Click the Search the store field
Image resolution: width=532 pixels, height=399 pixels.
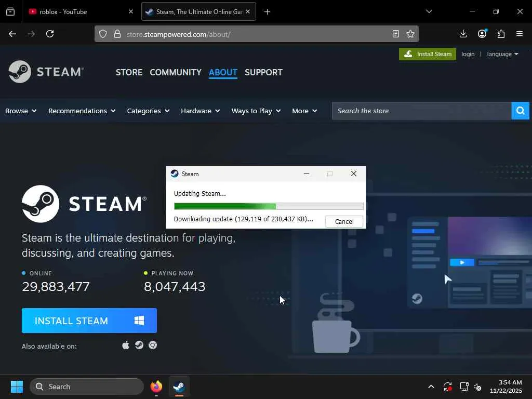pos(422,111)
